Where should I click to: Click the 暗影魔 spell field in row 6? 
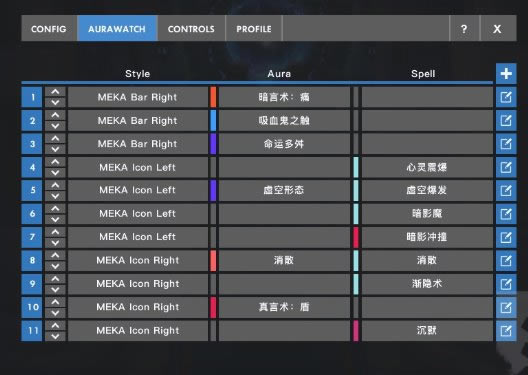pyautogui.click(x=427, y=214)
